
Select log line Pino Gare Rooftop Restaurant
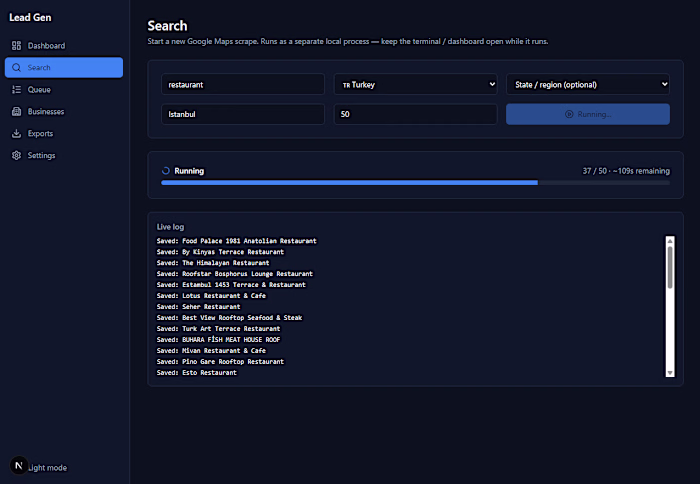pos(220,362)
